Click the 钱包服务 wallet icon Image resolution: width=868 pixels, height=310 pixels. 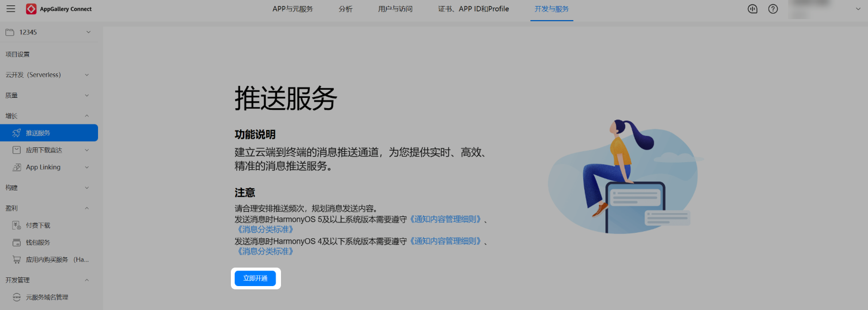(17, 243)
